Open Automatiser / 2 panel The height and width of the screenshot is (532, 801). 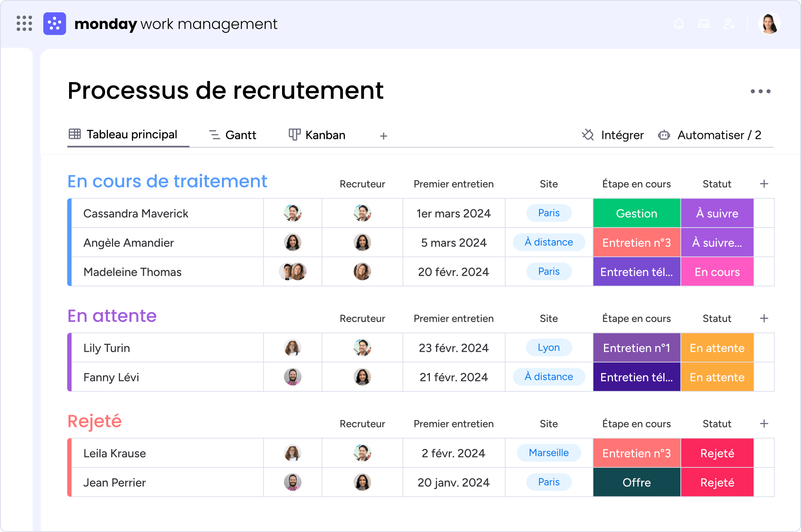pyautogui.click(x=709, y=135)
